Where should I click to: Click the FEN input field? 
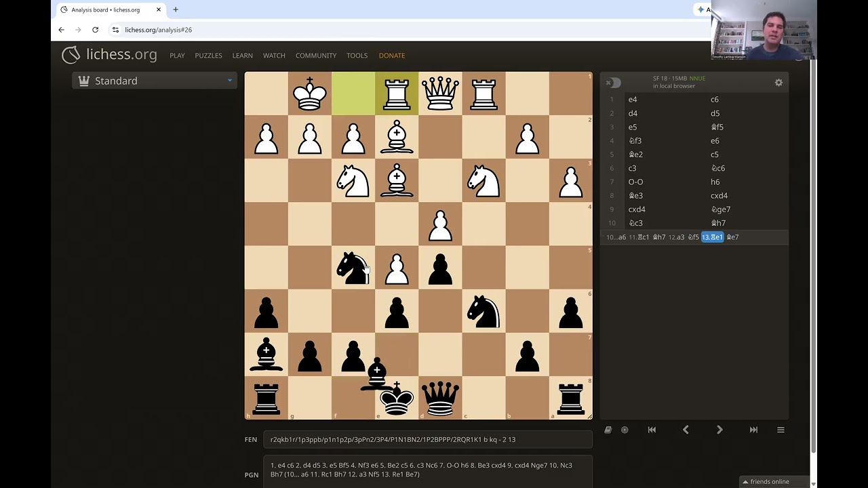428,439
